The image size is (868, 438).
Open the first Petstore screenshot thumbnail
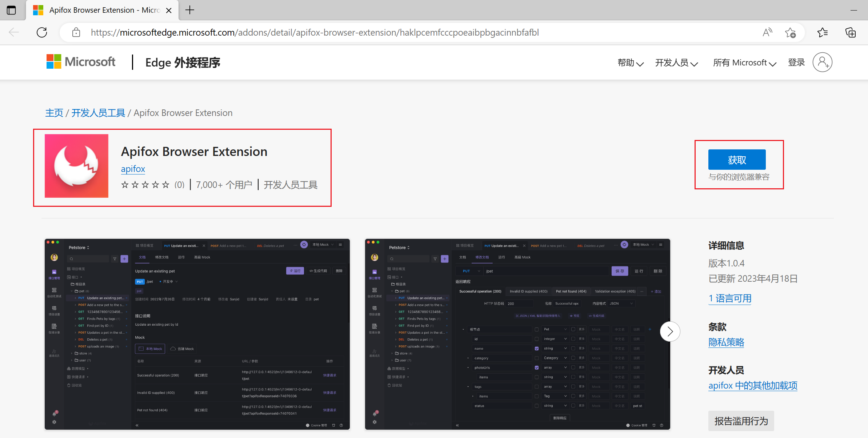click(197, 334)
